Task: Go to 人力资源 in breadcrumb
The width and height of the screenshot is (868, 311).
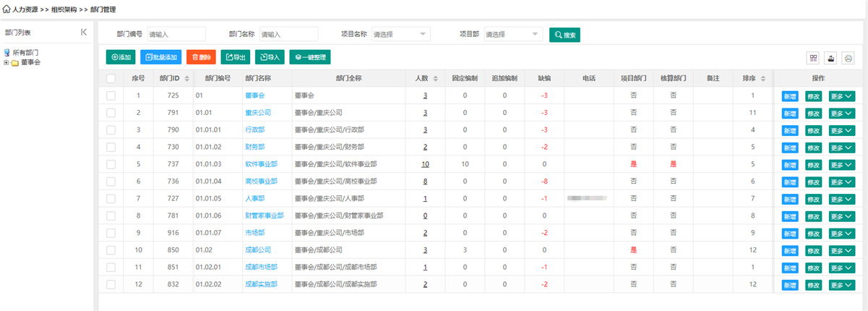Action: coord(25,9)
